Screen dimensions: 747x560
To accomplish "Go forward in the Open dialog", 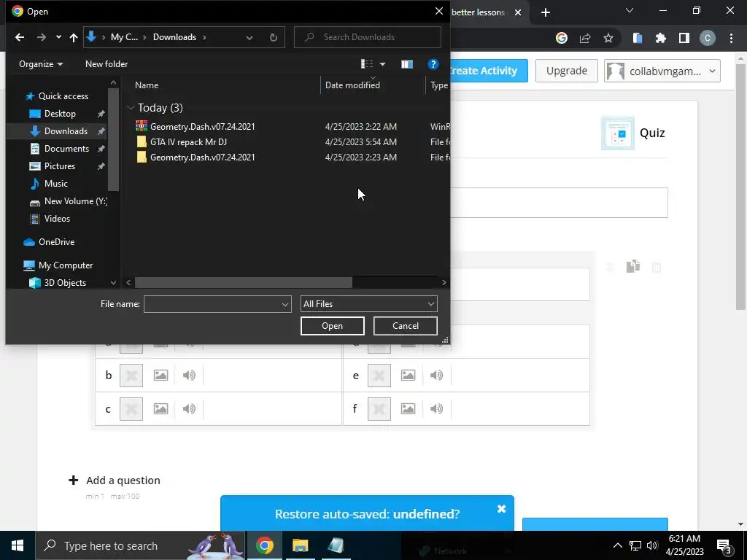I will [x=42, y=37].
